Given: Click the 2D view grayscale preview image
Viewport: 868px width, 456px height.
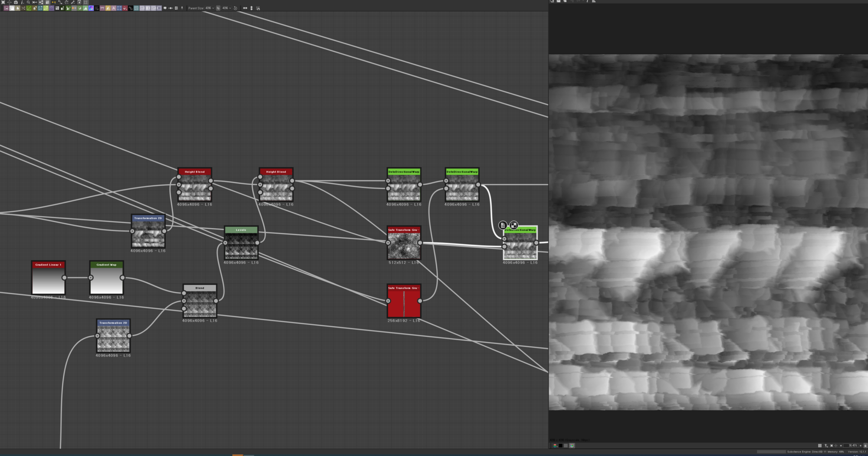Looking at the screenshot, I should 708,232.
